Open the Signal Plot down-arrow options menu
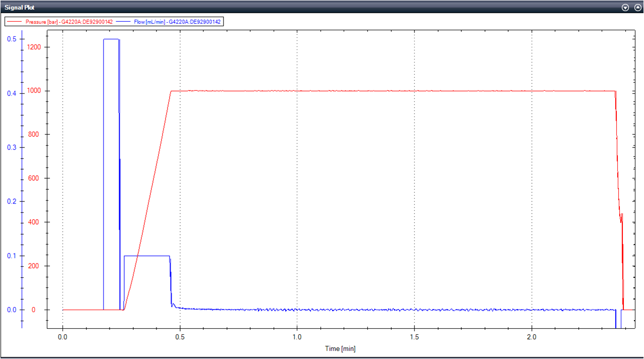 (625, 8)
